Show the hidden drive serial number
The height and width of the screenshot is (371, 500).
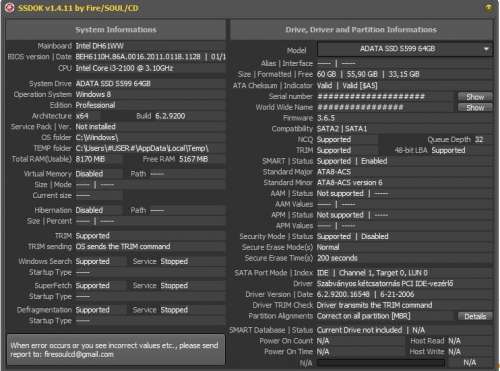click(x=475, y=97)
